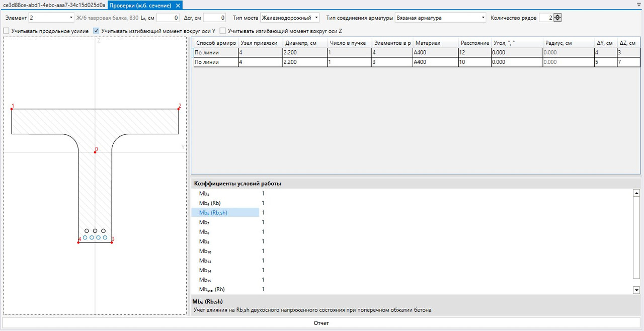Enable Учитывать продольное усилие checkbox
The image size is (644, 331).
tap(6, 31)
